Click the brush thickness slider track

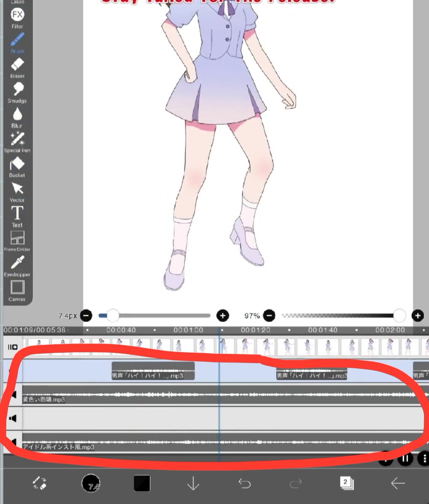point(154,315)
